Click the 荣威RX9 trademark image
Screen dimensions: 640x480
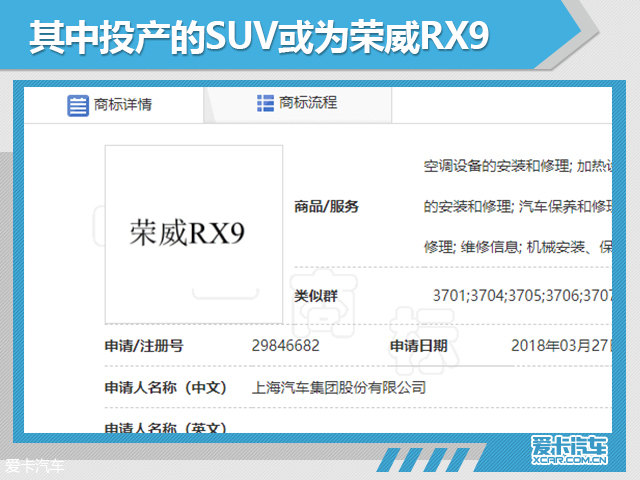pos(194,234)
